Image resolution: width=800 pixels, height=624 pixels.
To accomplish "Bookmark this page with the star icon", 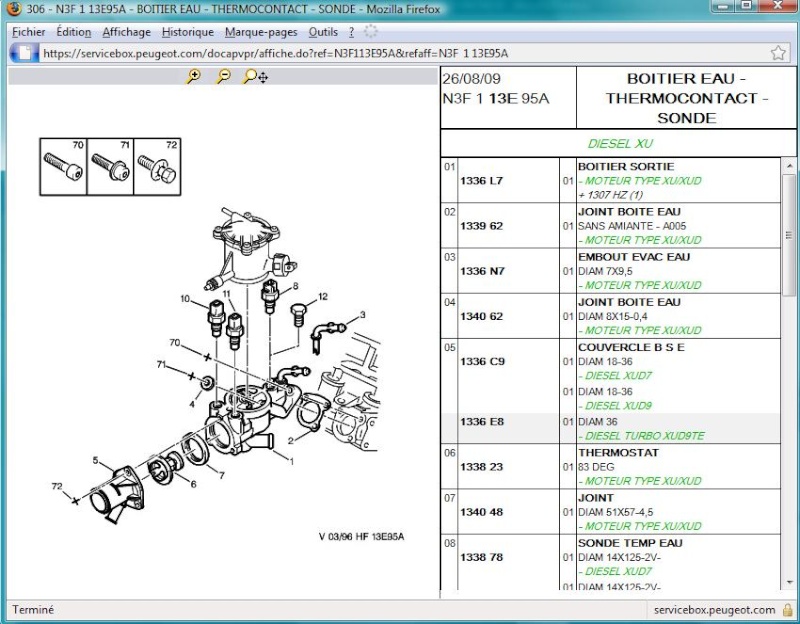I will point(778,53).
